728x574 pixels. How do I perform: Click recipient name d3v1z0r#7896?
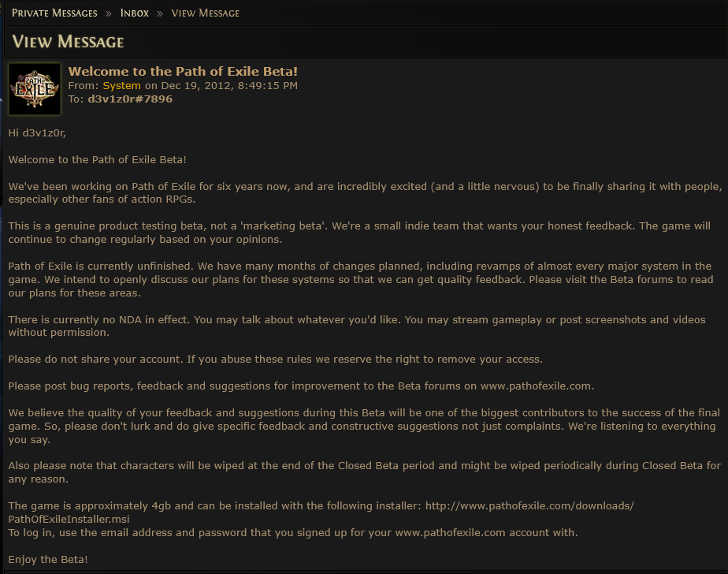tap(130, 99)
